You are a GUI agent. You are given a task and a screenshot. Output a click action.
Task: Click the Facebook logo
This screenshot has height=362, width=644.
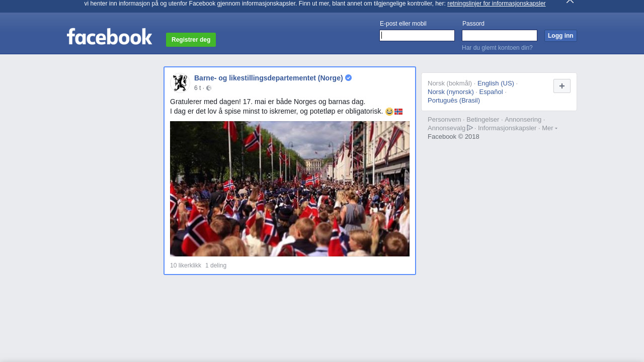(109, 37)
